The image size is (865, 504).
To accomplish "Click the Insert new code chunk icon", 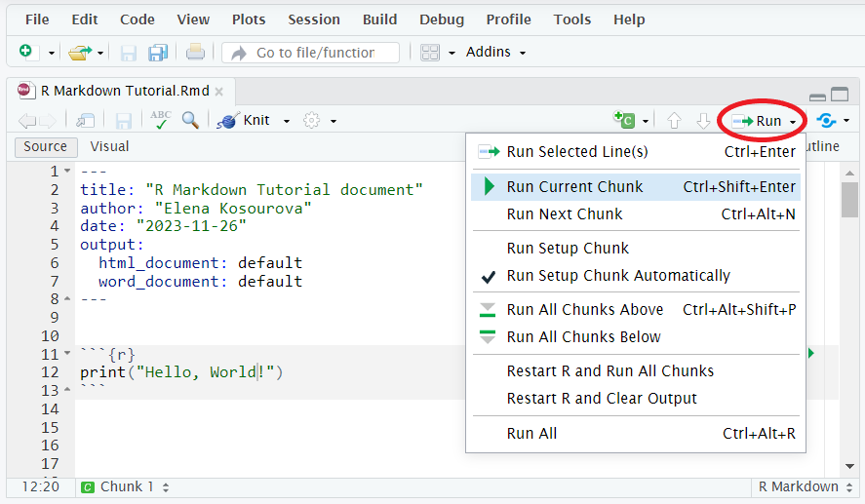I will tap(624, 119).
